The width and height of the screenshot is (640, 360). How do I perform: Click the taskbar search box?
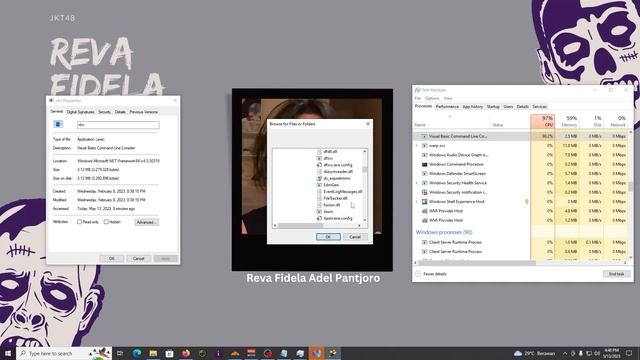64,353
